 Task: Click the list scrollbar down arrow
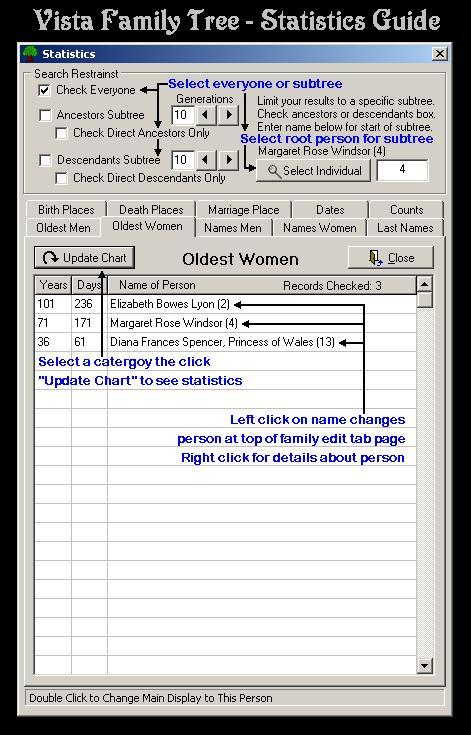tap(425, 665)
